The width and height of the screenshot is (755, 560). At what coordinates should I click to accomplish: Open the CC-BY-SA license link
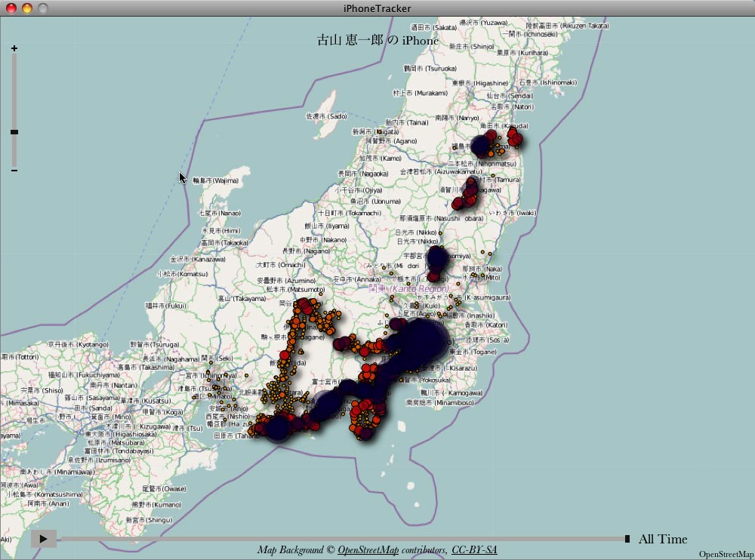[474, 550]
